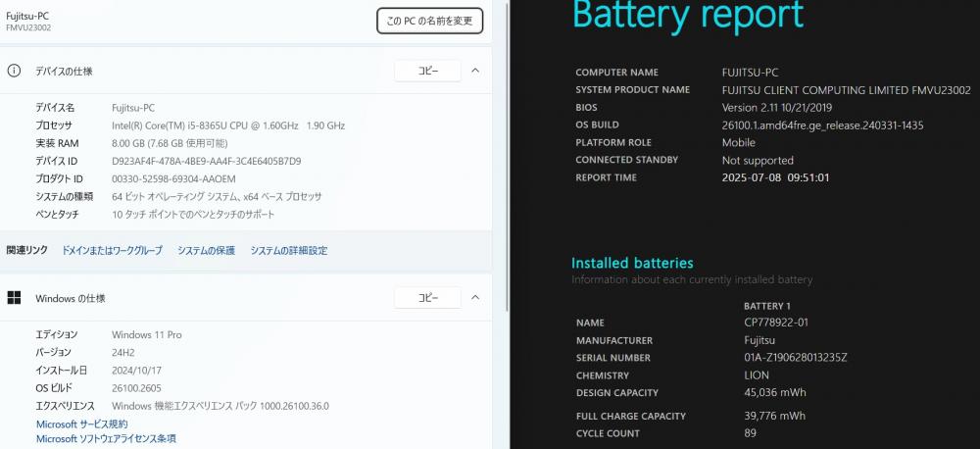This screenshot has width=980, height=449.
Task: Click the Fujitsu-PC name header
Action: coord(27,17)
